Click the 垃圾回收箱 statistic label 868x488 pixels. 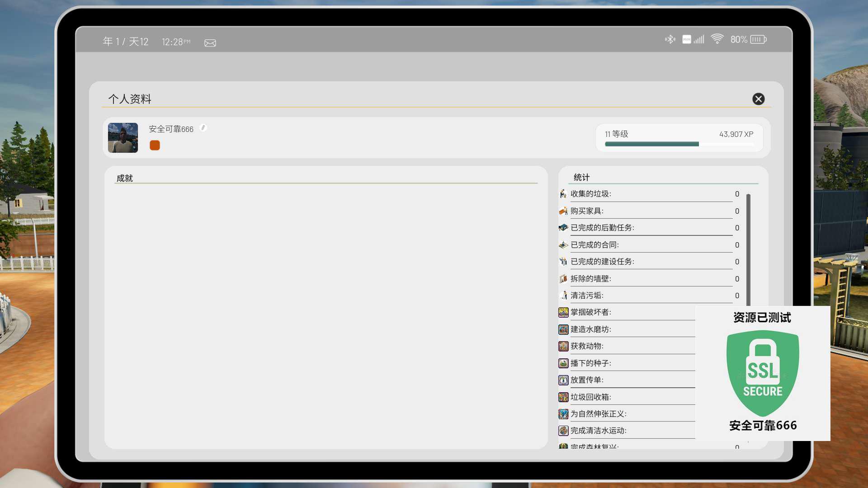[591, 397]
